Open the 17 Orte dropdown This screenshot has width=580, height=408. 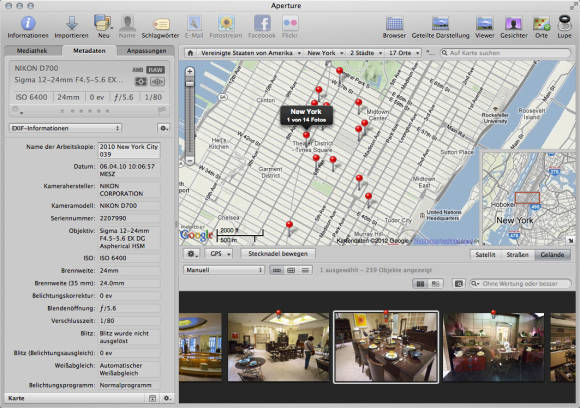(404, 53)
